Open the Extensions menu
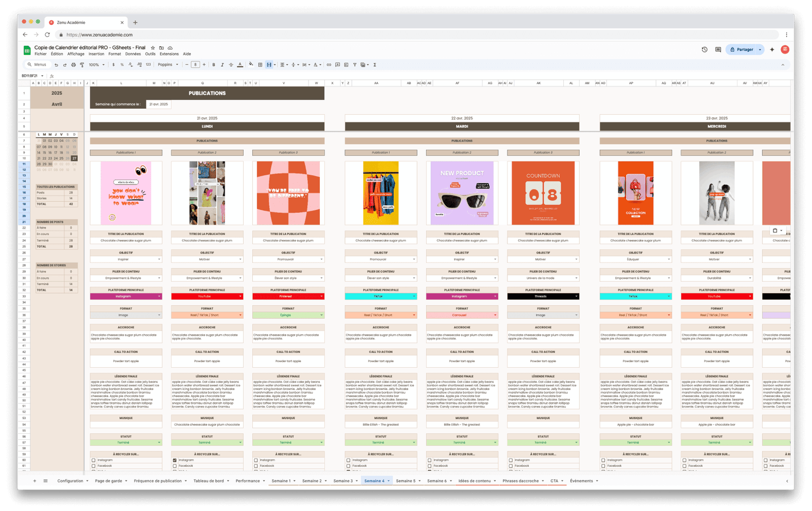This screenshot has height=511, width=812. coord(169,54)
